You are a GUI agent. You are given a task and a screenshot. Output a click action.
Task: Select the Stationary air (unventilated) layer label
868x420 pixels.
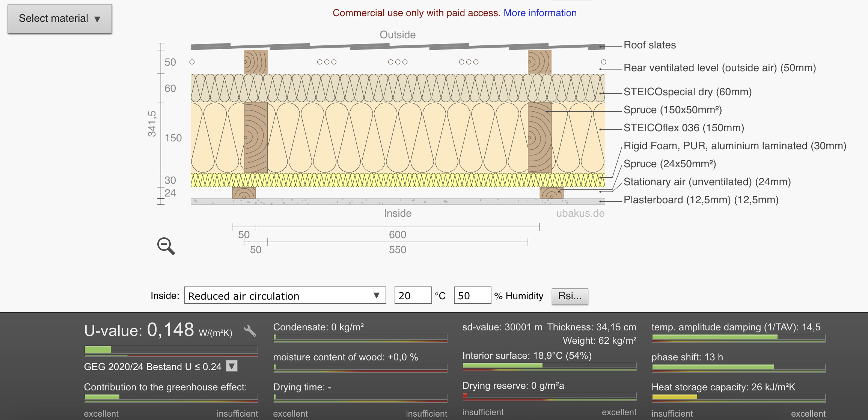[x=707, y=182]
